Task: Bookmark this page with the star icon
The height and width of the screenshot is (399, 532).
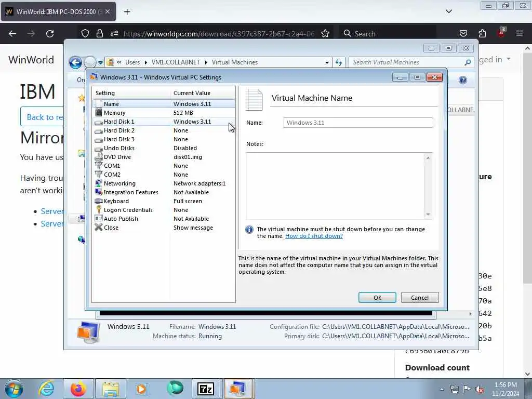Action: pyautogui.click(x=325, y=34)
